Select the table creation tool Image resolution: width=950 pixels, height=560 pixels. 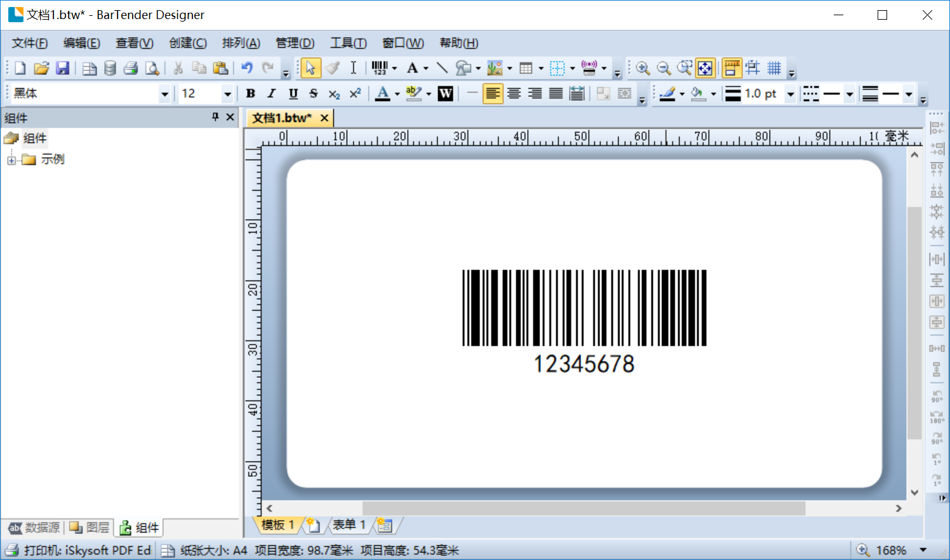[526, 68]
